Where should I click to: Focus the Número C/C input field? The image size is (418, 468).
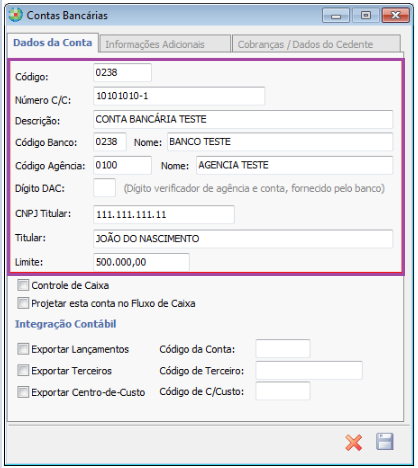(179, 96)
